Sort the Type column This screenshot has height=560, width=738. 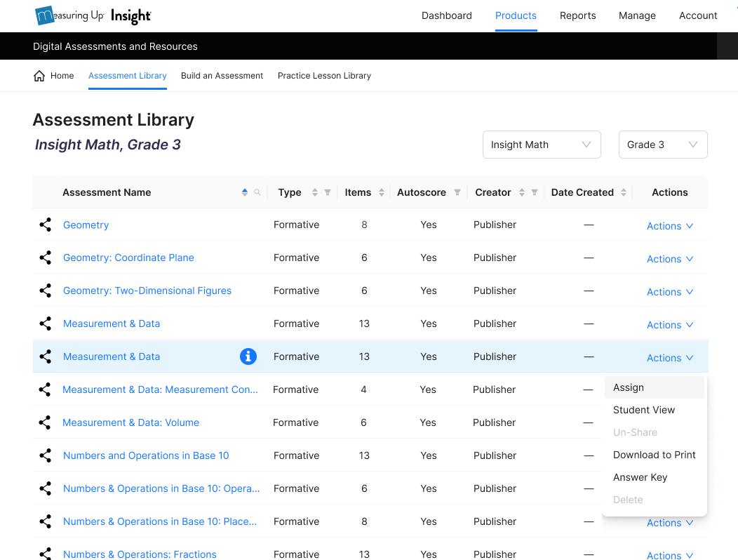[315, 192]
